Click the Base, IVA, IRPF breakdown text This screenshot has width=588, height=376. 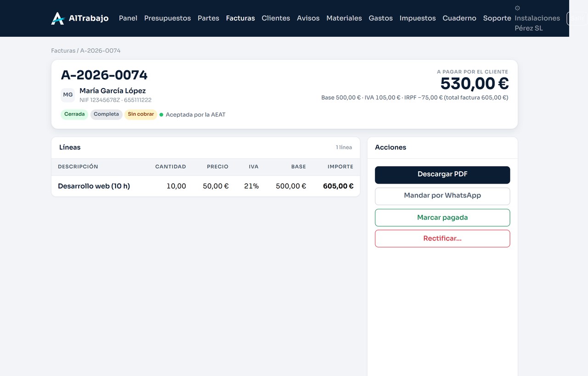(x=415, y=98)
